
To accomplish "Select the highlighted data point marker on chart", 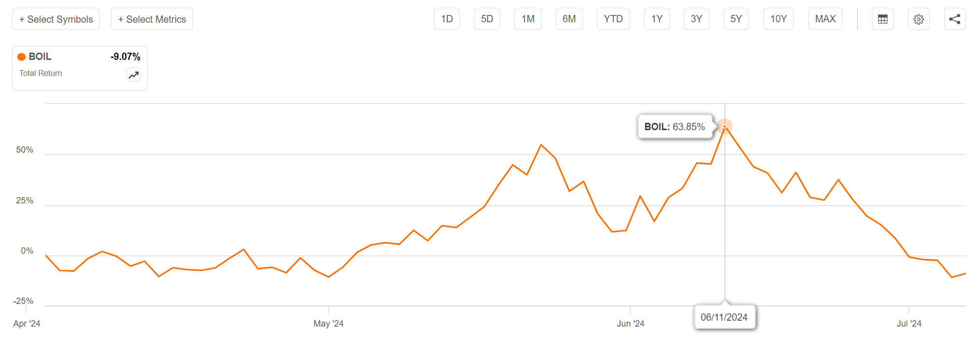I will [725, 127].
